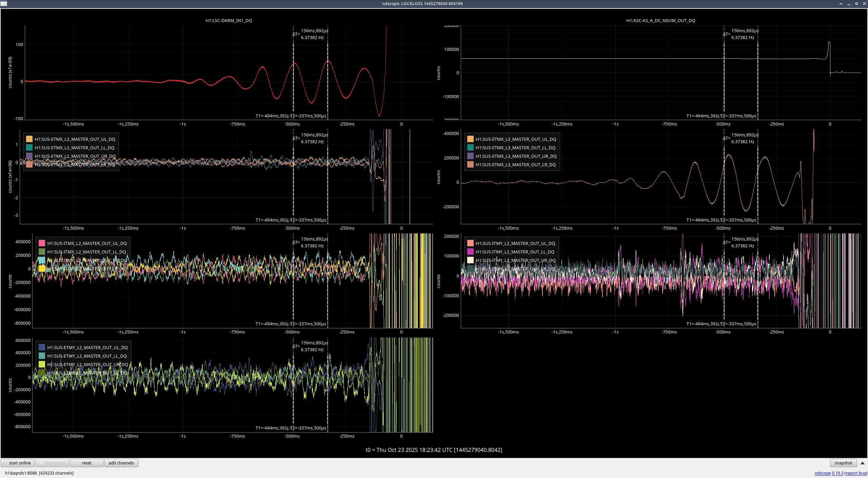Click the ETMX_L3_MASTER_OUT_LL_DQ teal swatch
The width and height of the screenshot is (868, 478).
pyautogui.click(x=470, y=148)
